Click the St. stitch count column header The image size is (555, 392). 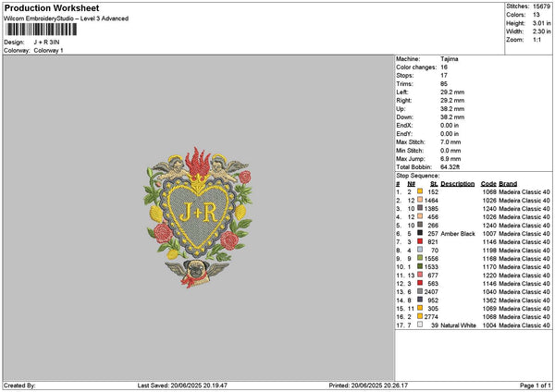pos(434,183)
